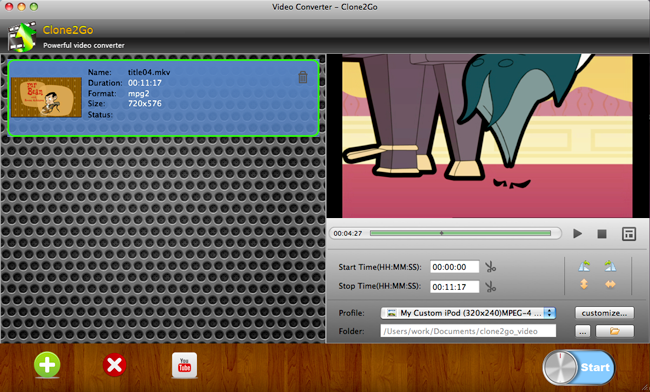This screenshot has height=392, width=650.
Task: Flip video horizontally with orange arrows
Action: point(610,284)
